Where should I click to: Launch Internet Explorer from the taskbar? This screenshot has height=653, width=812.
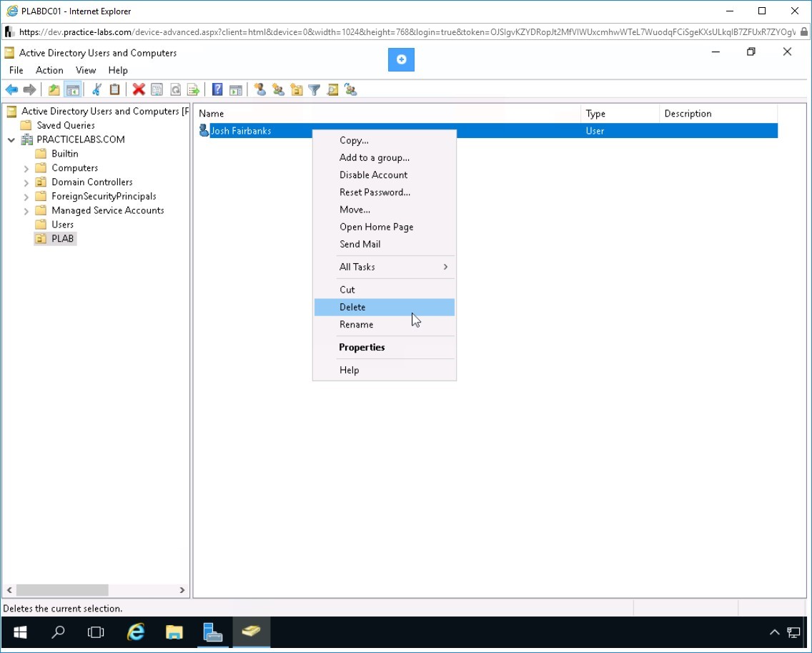coord(136,632)
